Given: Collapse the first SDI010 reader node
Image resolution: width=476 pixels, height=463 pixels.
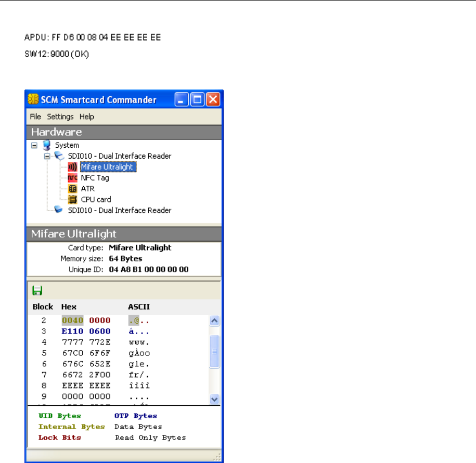Looking at the screenshot, I should coord(47,157).
